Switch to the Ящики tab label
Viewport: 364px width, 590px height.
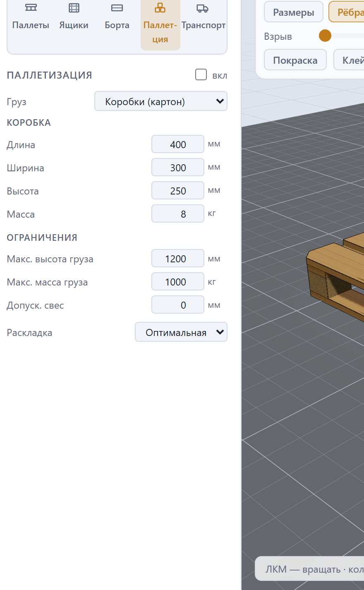tap(74, 25)
